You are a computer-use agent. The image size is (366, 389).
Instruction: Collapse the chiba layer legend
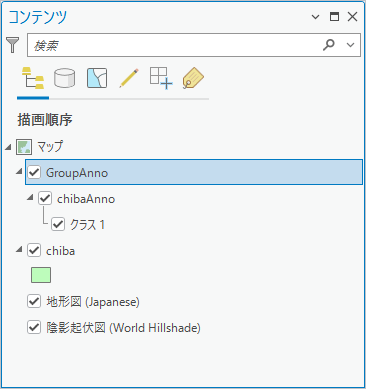pos(19,249)
